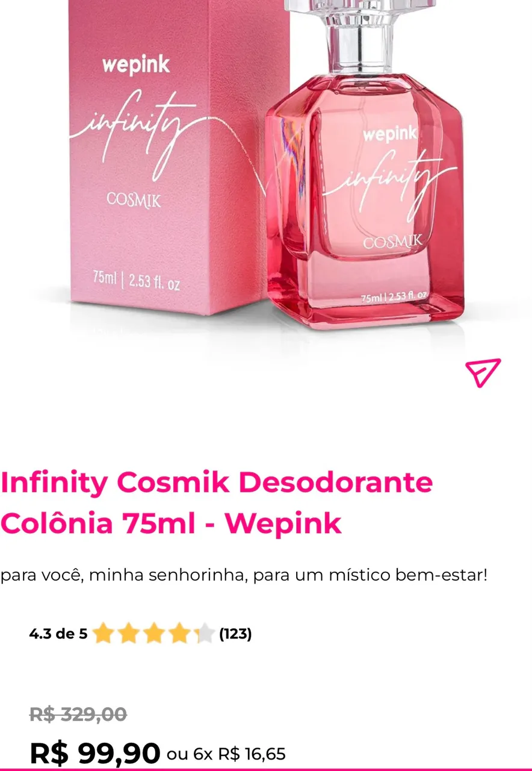Select the Infinity Cosmik Desodorante Colônia title
Image resolution: width=532 pixels, height=771 pixels.
coord(217,503)
